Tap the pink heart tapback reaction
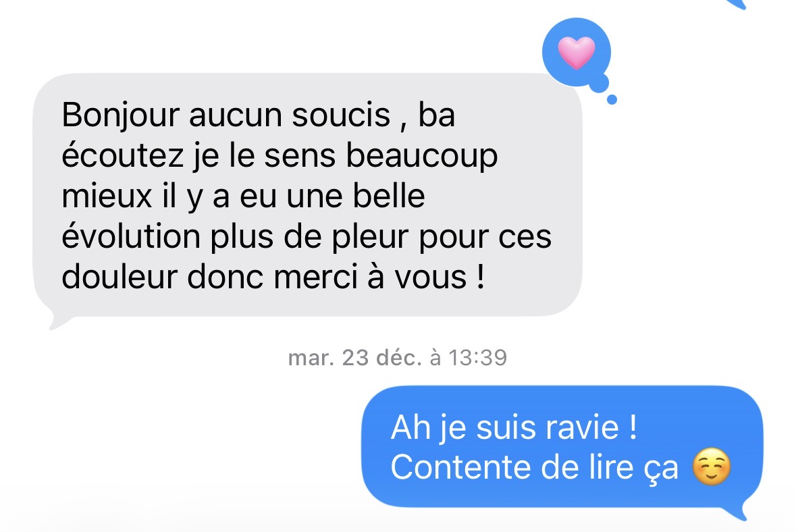The image size is (796, 532). tap(576, 53)
